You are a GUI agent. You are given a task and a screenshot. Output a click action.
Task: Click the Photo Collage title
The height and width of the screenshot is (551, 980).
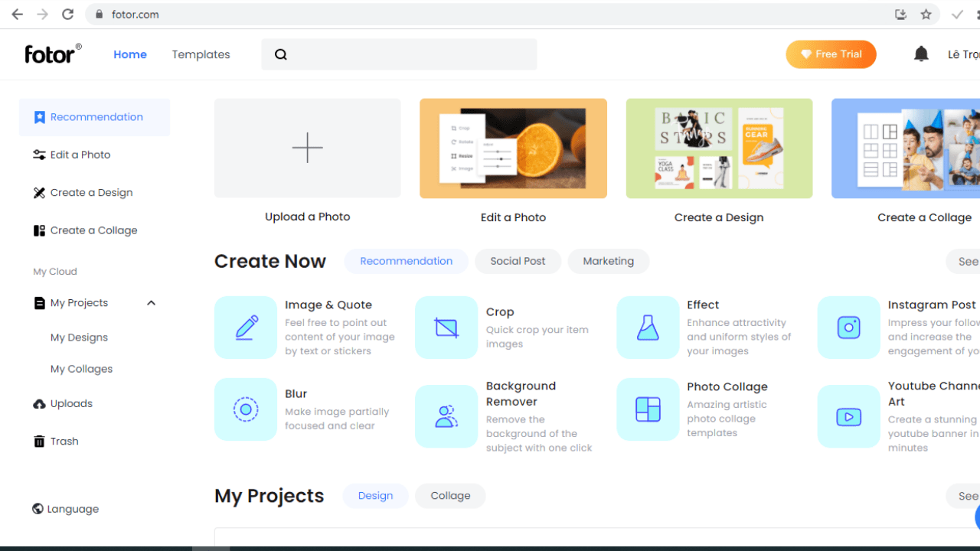(x=727, y=386)
